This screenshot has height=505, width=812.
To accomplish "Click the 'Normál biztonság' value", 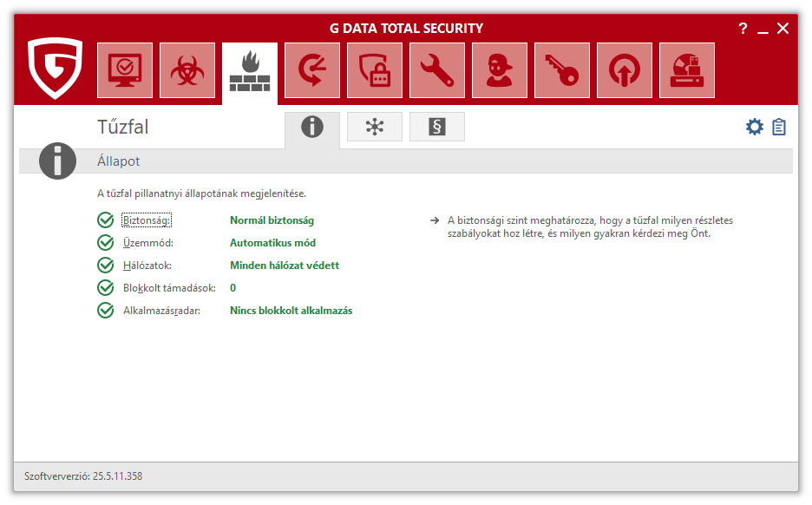I will click(272, 220).
